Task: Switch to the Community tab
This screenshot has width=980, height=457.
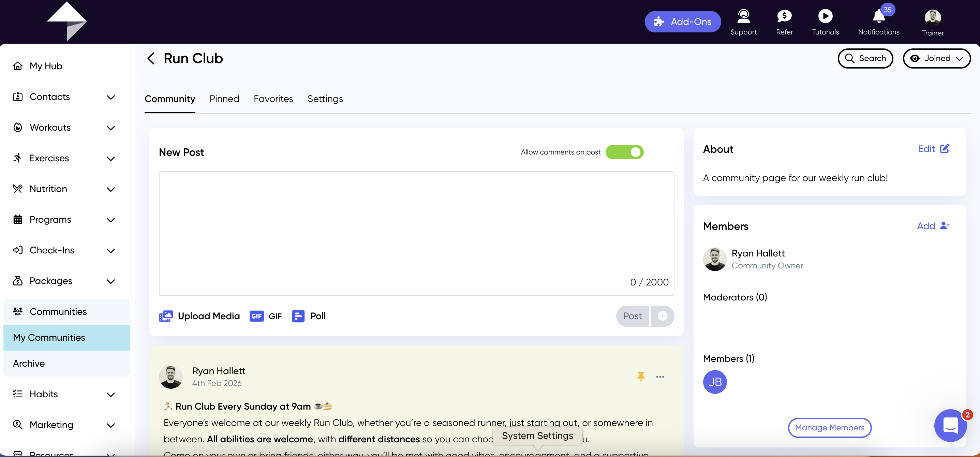Action: [170, 99]
